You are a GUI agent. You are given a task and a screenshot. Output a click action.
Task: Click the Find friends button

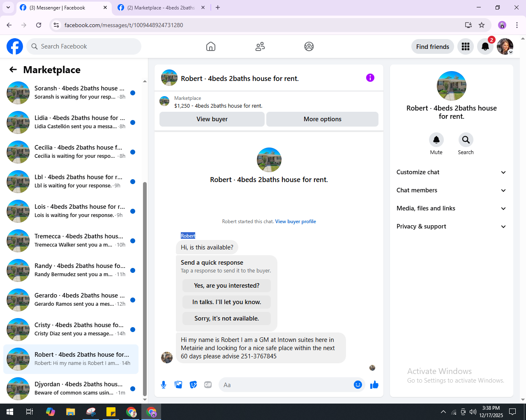tap(433, 46)
